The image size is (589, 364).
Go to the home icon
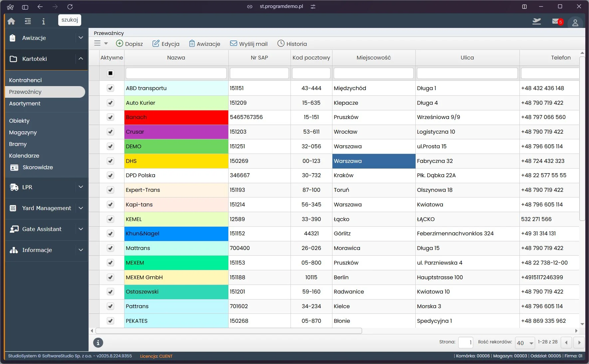(x=11, y=21)
